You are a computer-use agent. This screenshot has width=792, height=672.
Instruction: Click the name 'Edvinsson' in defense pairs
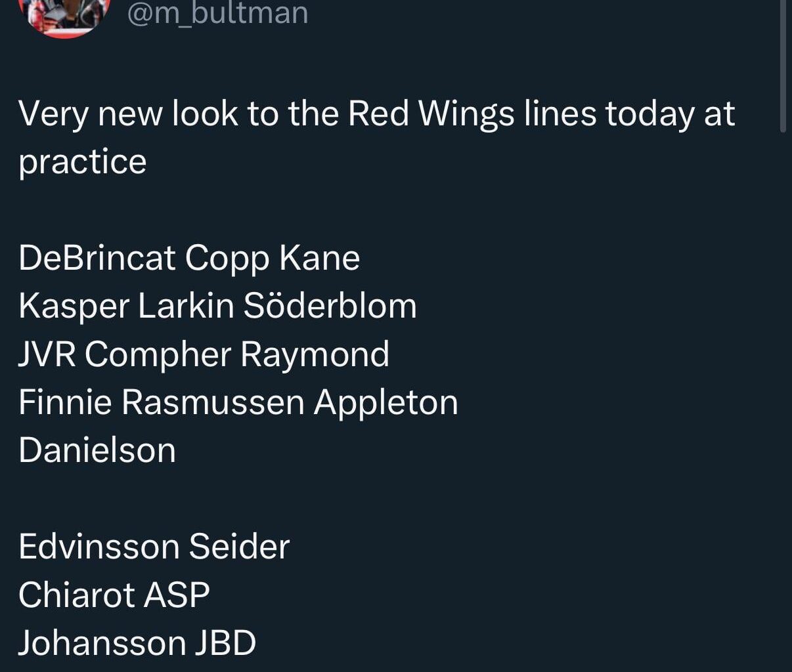coord(99,546)
